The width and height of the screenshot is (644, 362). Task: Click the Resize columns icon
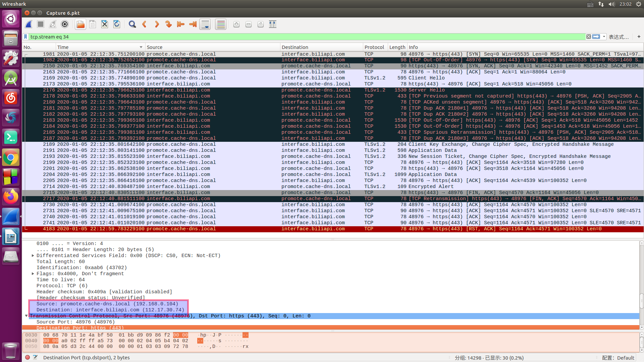[273, 24]
